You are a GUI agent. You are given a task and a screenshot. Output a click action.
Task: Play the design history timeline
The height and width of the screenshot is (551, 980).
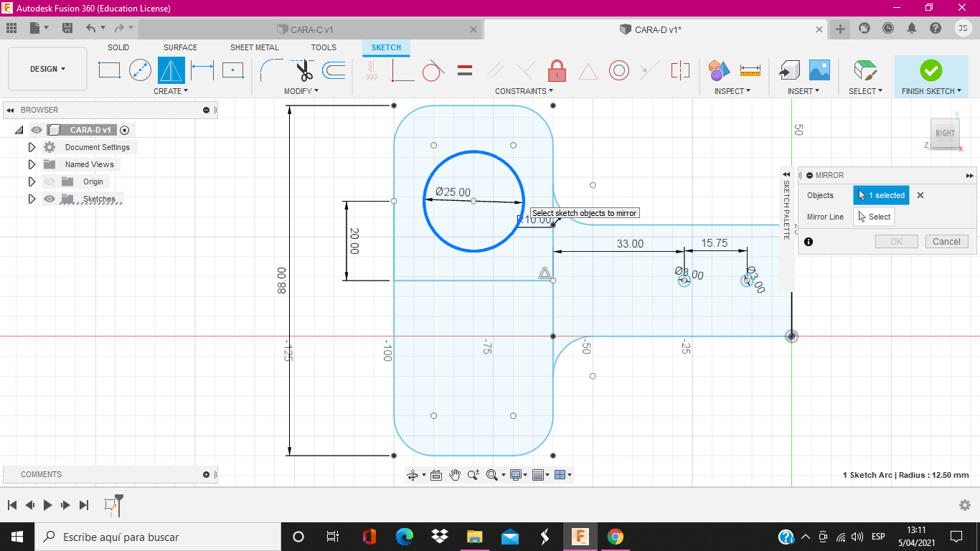point(47,505)
